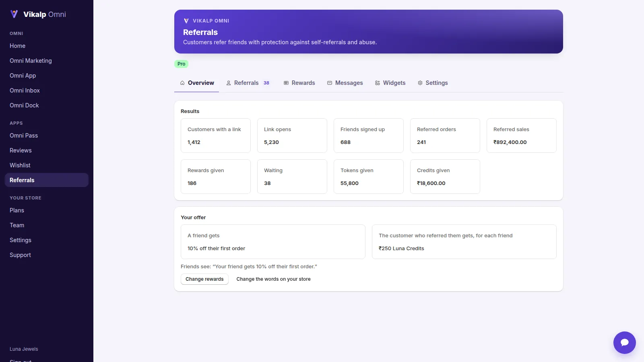The width and height of the screenshot is (644, 362).
Task: Click the small logo in Referrals banner
Action: click(186, 21)
